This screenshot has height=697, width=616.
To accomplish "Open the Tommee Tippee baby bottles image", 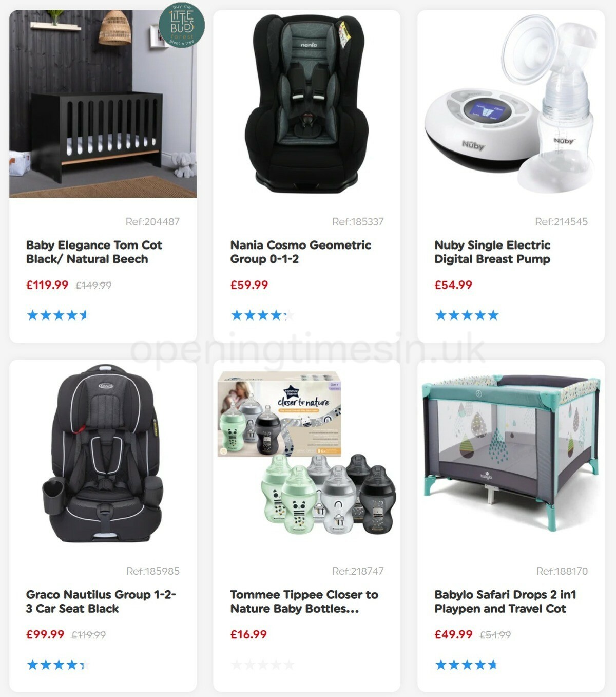I will (x=307, y=454).
